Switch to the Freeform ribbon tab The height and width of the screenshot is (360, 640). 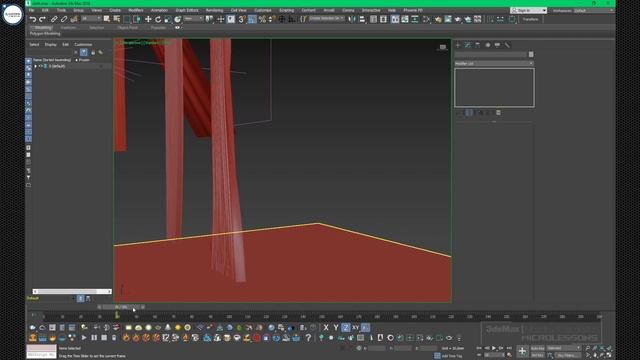coord(68,28)
